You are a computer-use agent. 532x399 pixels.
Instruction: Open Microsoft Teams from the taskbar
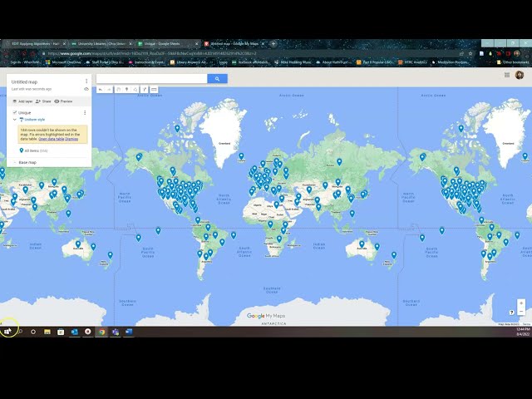click(x=116, y=332)
